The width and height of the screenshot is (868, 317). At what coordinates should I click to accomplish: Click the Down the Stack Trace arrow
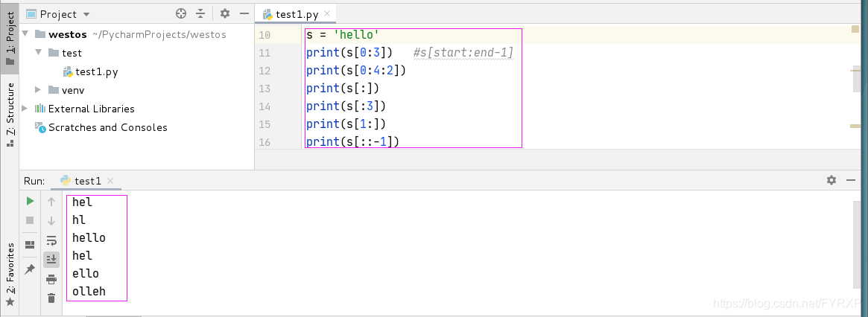tap(51, 221)
